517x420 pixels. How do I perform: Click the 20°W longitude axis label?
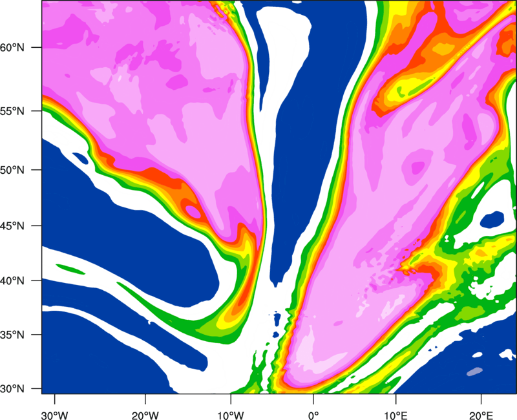[x=145, y=415]
